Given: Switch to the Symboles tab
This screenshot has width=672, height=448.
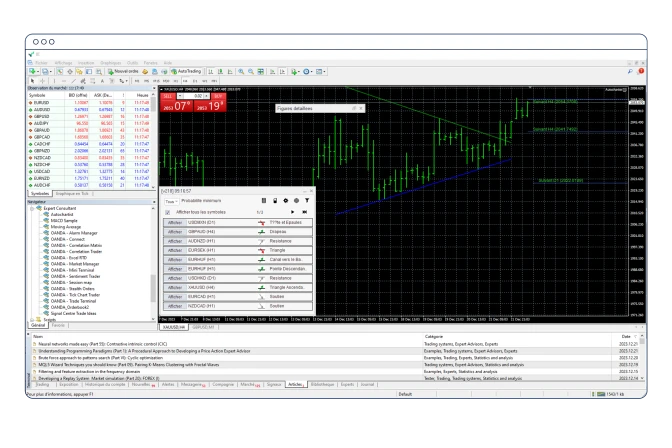Looking at the screenshot, I should pyautogui.click(x=40, y=194).
